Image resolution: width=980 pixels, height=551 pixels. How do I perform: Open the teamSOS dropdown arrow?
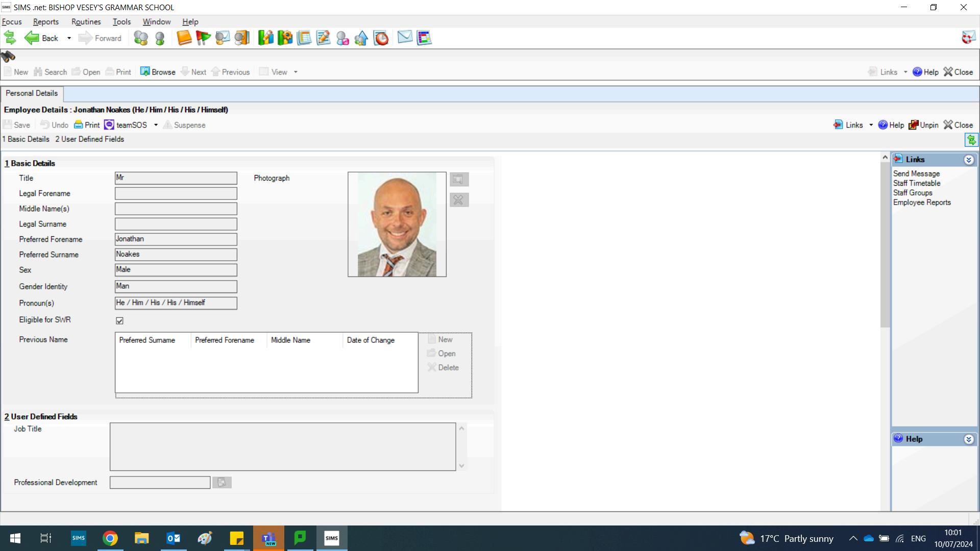pos(156,125)
